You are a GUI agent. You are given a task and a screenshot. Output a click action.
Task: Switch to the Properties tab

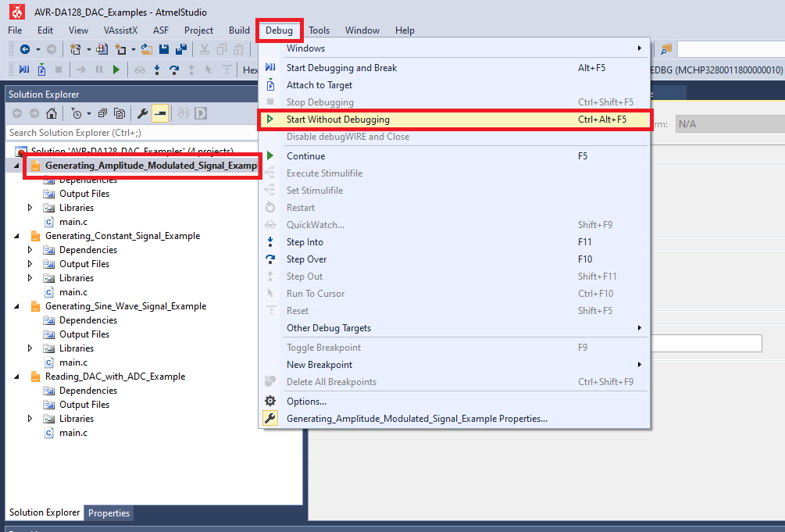tap(109, 513)
